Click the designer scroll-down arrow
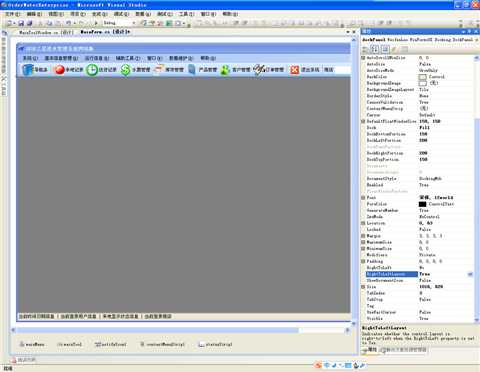 coord(354,323)
